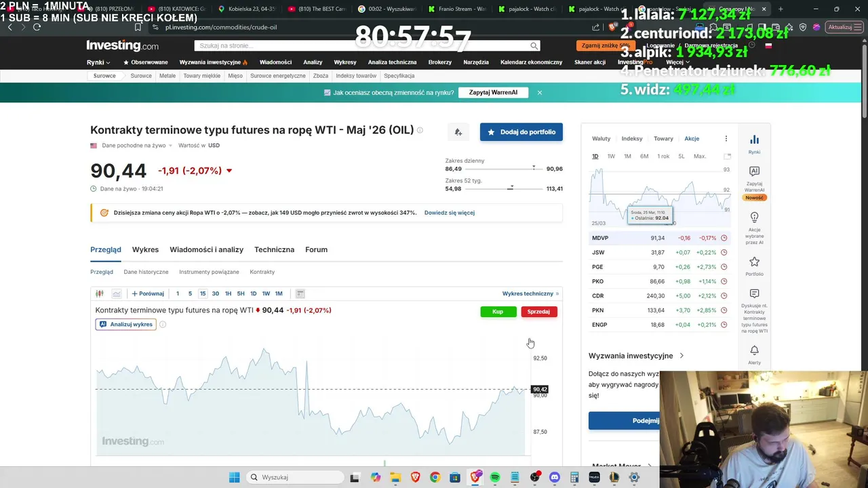868x488 pixels.
Task: Open the Porównaj compare dropdown
Action: click(148, 293)
